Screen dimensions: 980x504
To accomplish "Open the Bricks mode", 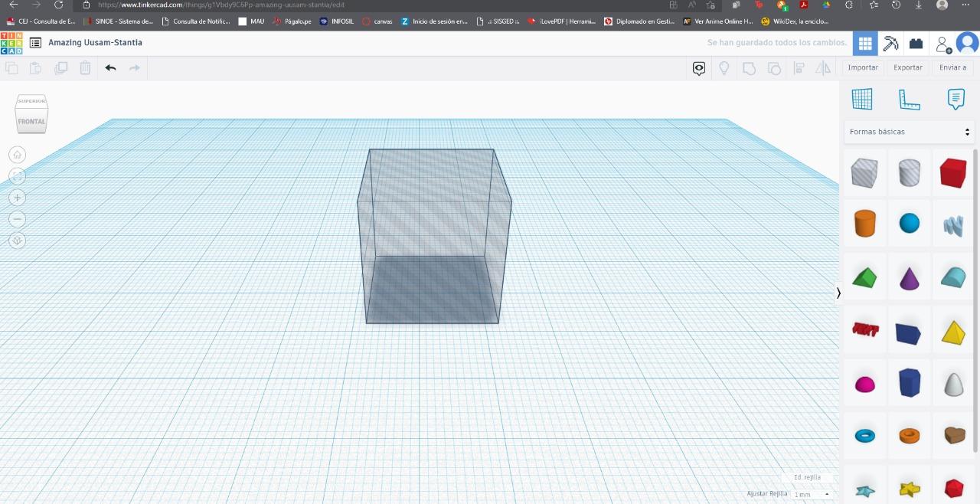I will (x=916, y=44).
